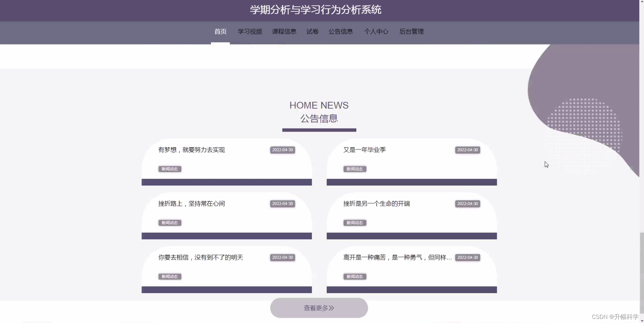Open announcement 又是一年毕业季
The height and width of the screenshot is (323, 644).
(365, 150)
